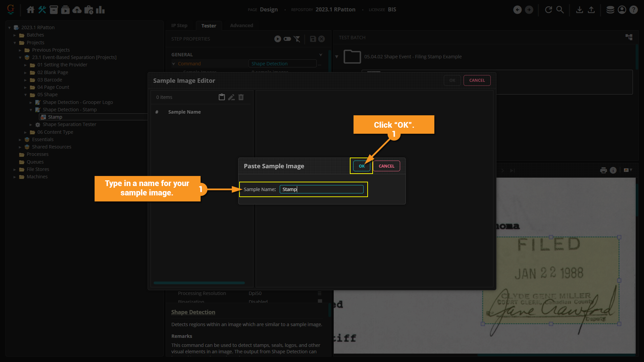Collapse the 2023.1 RPatton root node

tap(9, 27)
